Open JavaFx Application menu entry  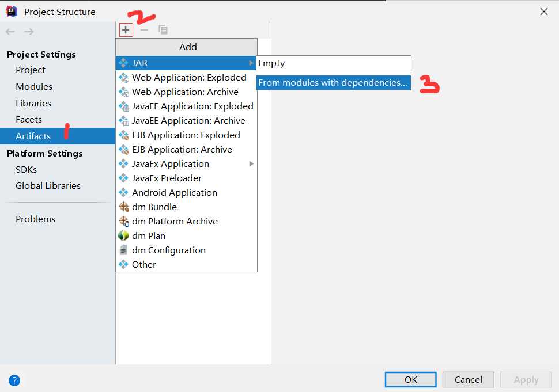[x=186, y=164]
